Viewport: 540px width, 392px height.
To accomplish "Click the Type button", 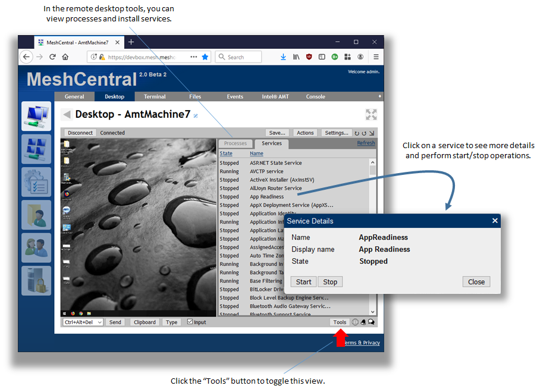I will point(171,322).
